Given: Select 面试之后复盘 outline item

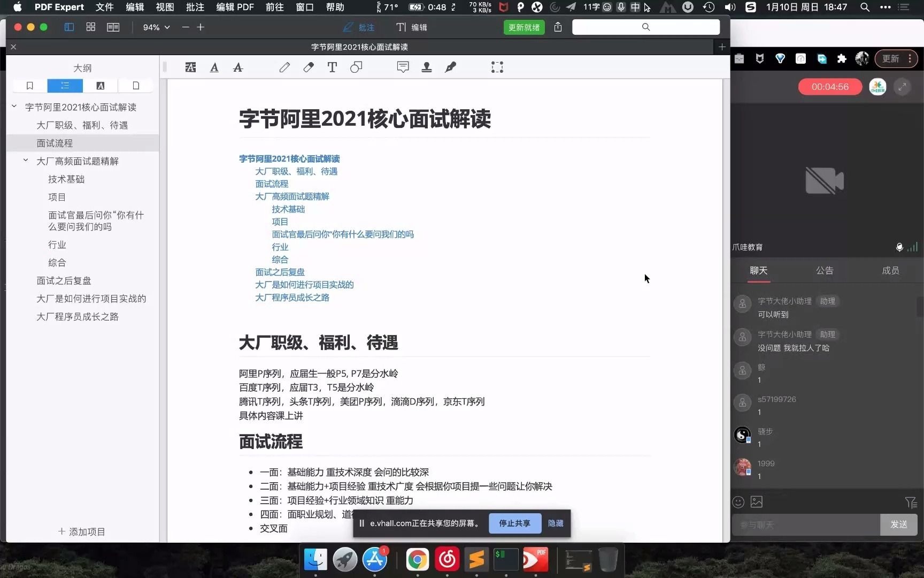Looking at the screenshot, I should [x=64, y=281].
